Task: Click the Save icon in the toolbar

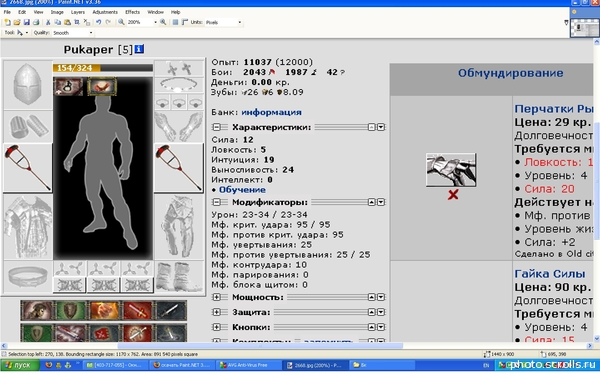Action: (x=26, y=22)
